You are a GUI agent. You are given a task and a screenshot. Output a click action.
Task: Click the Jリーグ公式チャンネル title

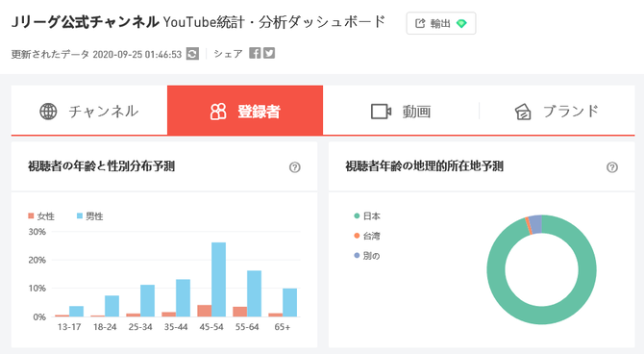coord(85,22)
